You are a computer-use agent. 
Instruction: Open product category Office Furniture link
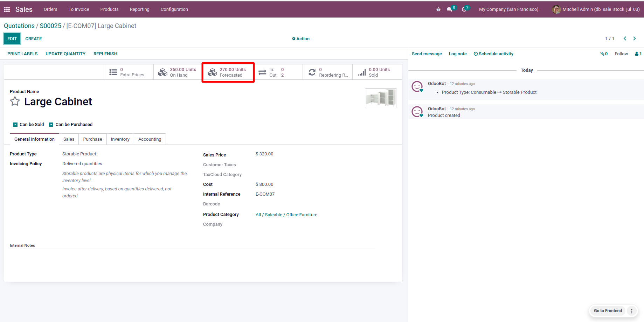(x=286, y=215)
